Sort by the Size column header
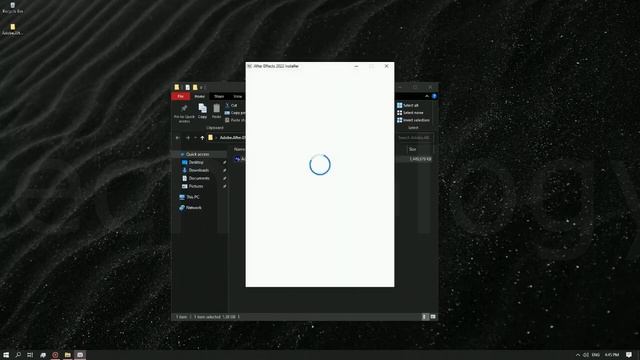 413,149
